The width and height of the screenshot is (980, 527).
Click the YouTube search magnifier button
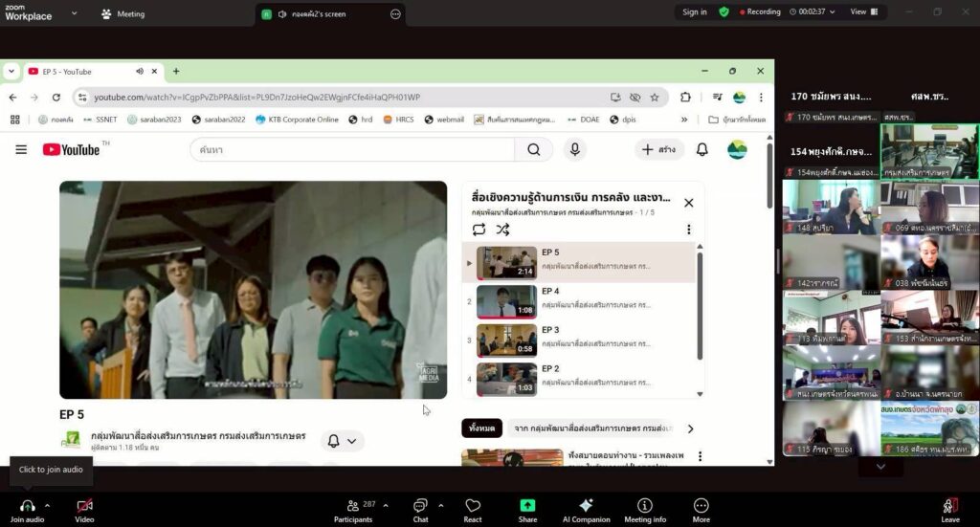[533, 149]
